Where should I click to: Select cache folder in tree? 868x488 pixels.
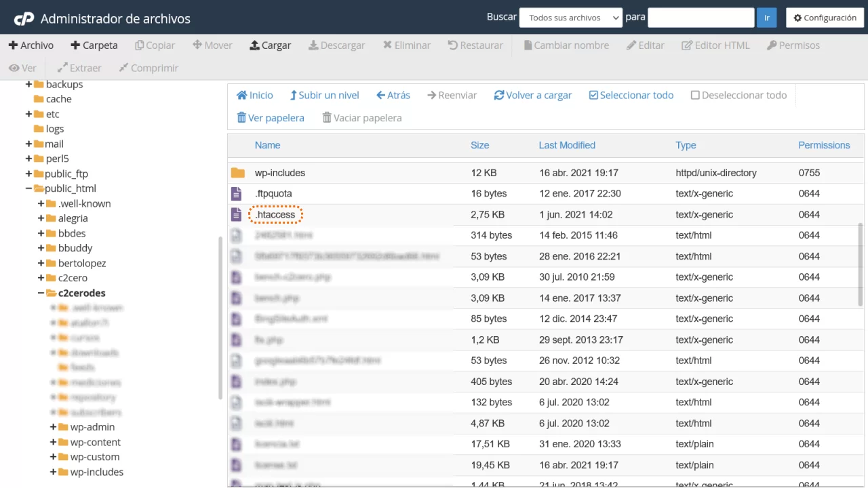pyautogui.click(x=58, y=100)
